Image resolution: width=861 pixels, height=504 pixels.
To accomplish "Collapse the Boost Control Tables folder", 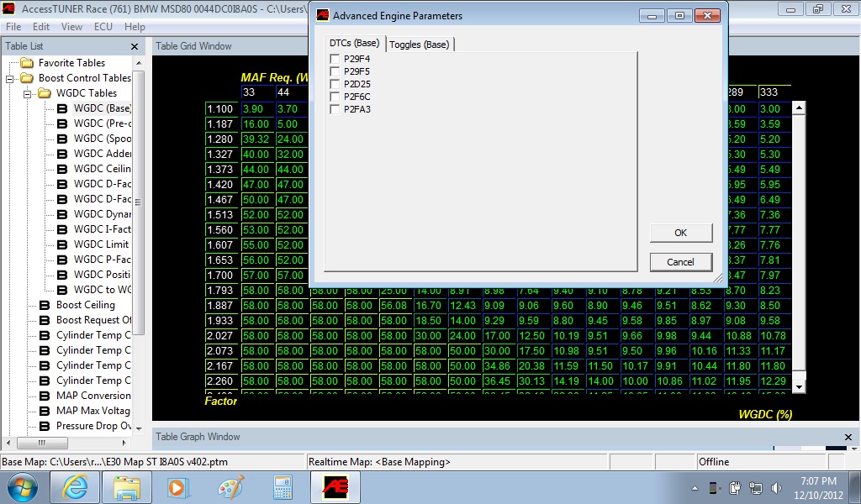I will [x=11, y=78].
